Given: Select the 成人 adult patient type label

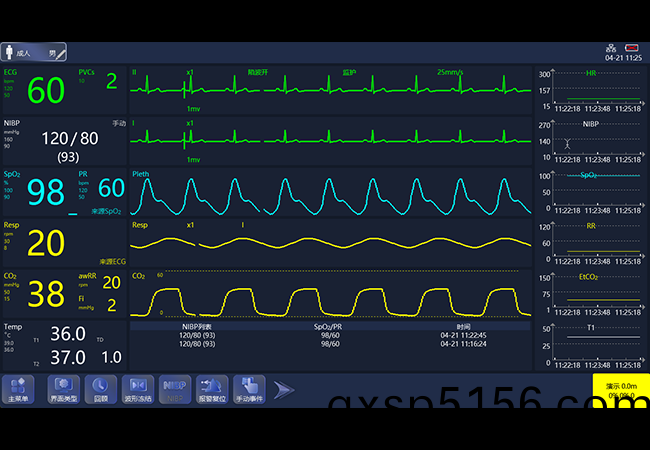Looking at the screenshot, I should click(23, 53).
